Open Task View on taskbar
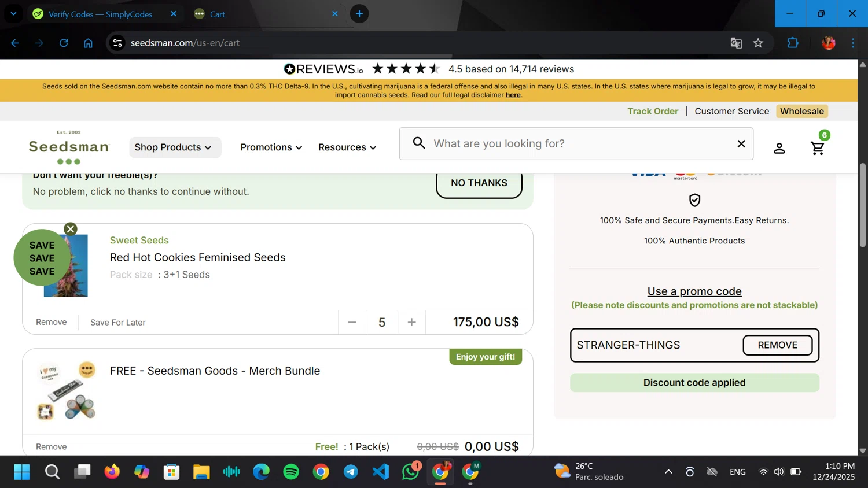 (x=82, y=472)
